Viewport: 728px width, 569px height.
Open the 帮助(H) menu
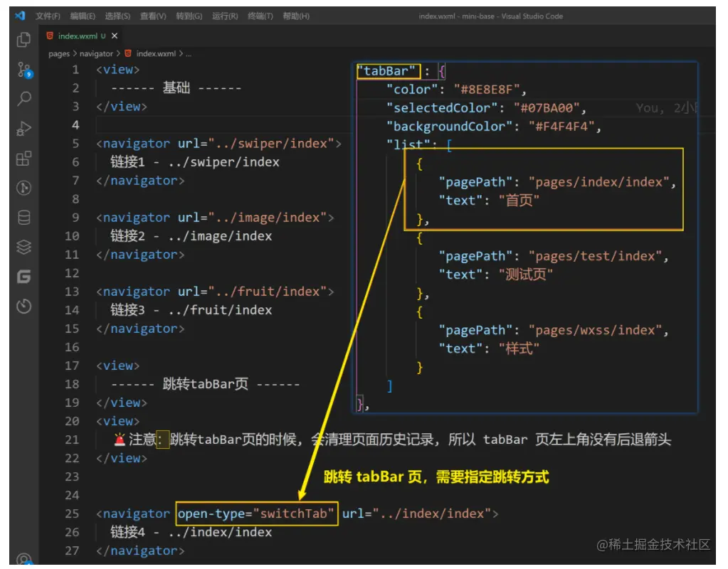pyautogui.click(x=296, y=16)
